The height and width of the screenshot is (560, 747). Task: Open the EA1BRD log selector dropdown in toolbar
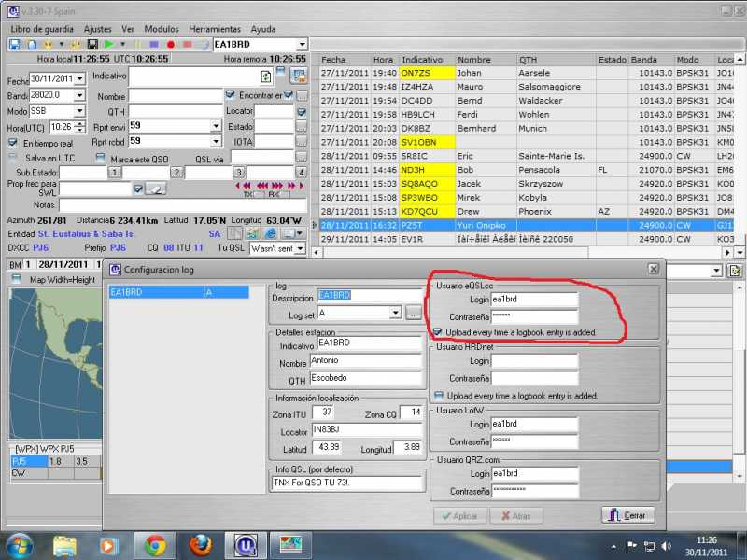coord(302,44)
